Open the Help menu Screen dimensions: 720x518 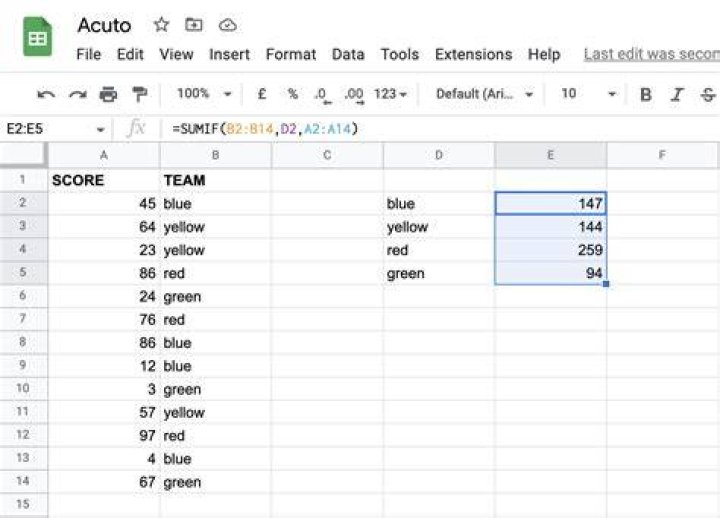(544, 55)
